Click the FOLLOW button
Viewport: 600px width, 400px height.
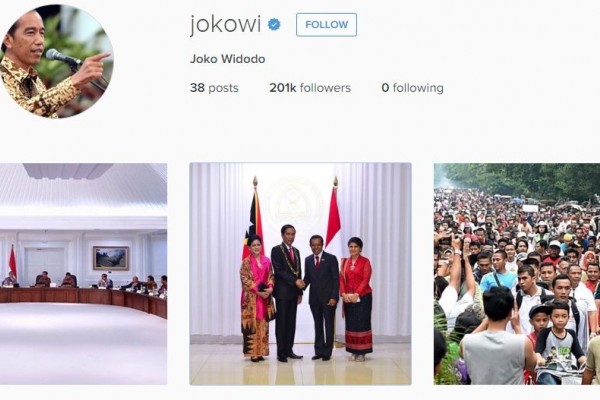326,25
